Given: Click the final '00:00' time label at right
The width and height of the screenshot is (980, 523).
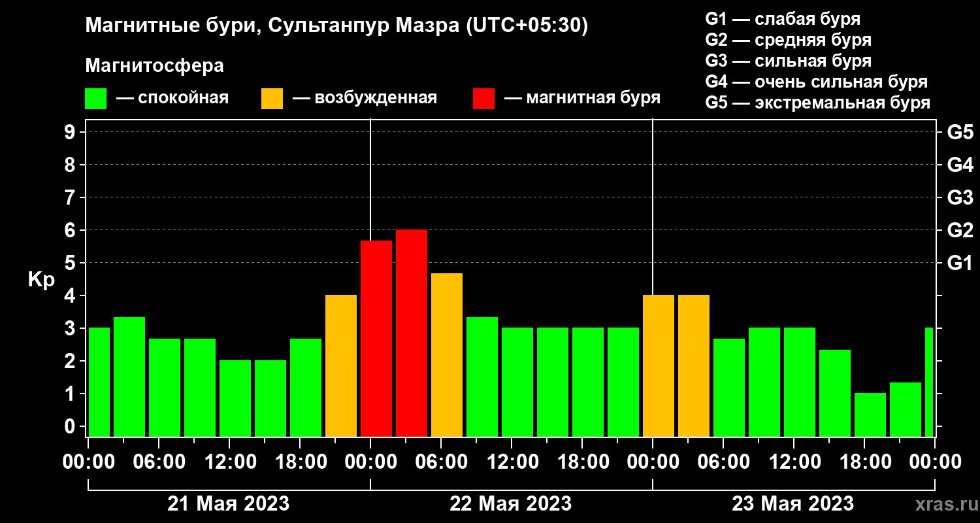Looking at the screenshot, I should pyautogui.click(x=935, y=462).
